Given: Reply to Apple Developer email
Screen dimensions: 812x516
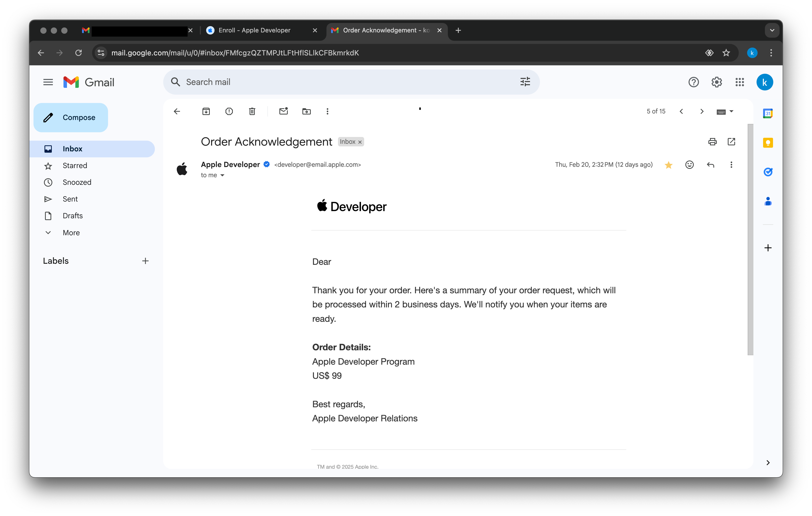Looking at the screenshot, I should point(710,165).
